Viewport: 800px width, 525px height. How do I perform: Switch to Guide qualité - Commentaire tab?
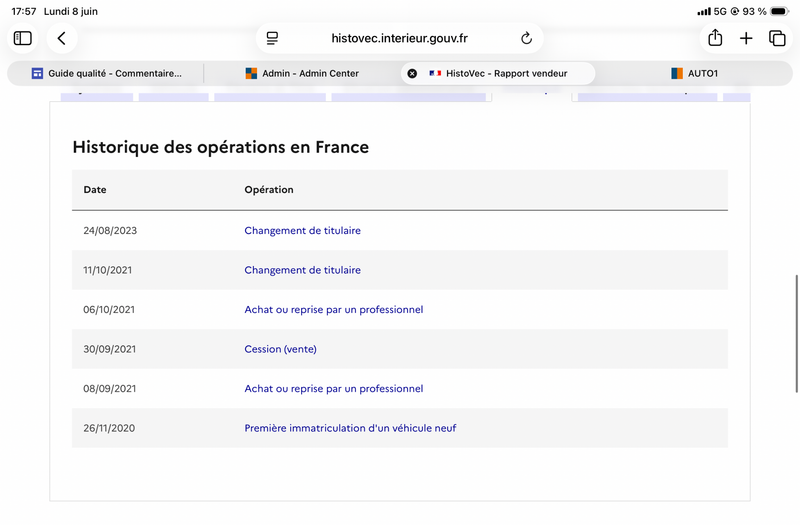tap(105, 73)
